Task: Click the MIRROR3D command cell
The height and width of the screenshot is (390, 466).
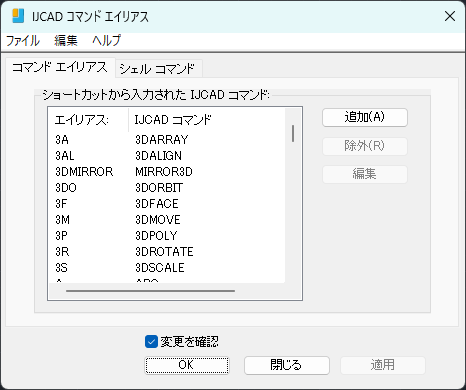Action: point(164,172)
